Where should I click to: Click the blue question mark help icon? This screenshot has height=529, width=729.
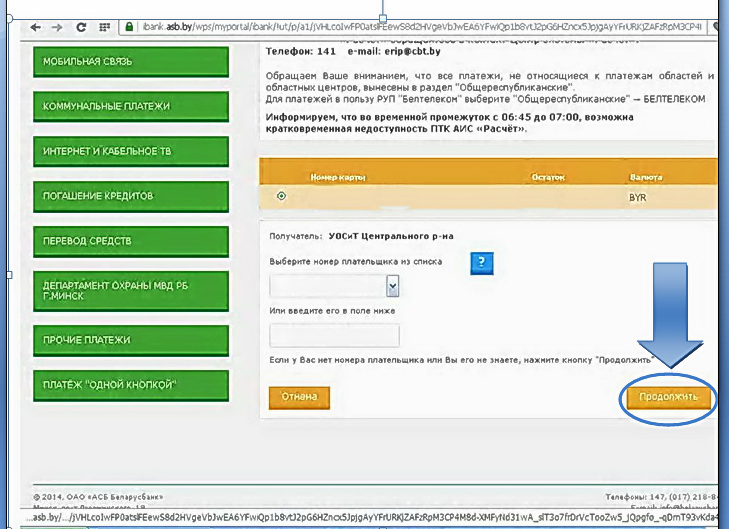(483, 262)
